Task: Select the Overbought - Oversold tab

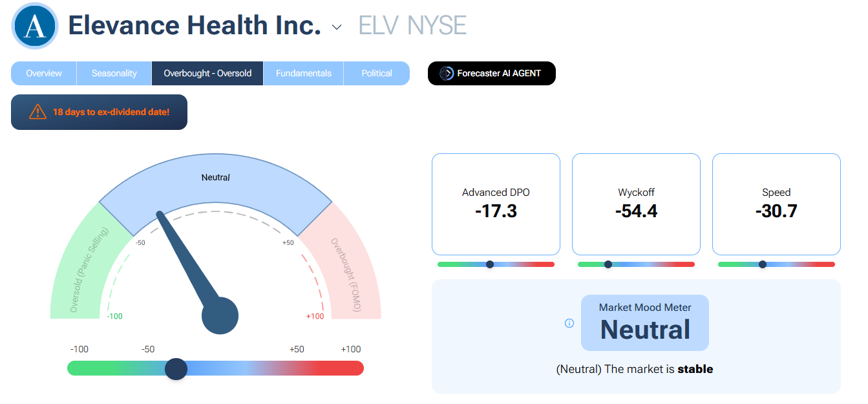Action: tap(207, 74)
